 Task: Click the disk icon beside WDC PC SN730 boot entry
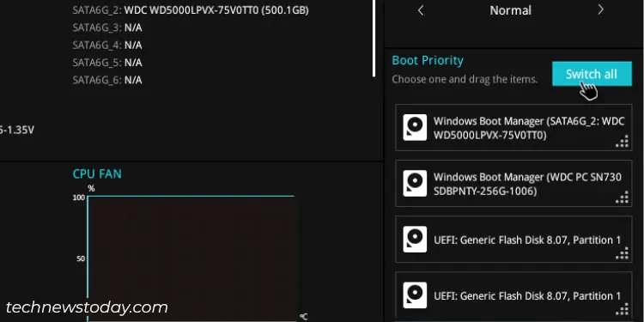pos(415,183)
